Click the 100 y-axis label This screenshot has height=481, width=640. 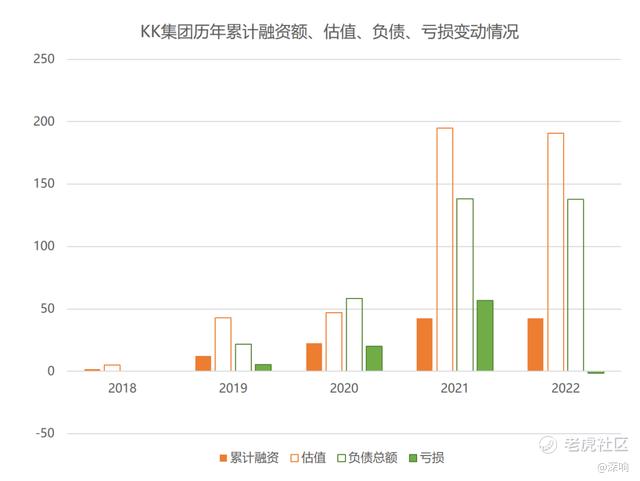(44, 246)
